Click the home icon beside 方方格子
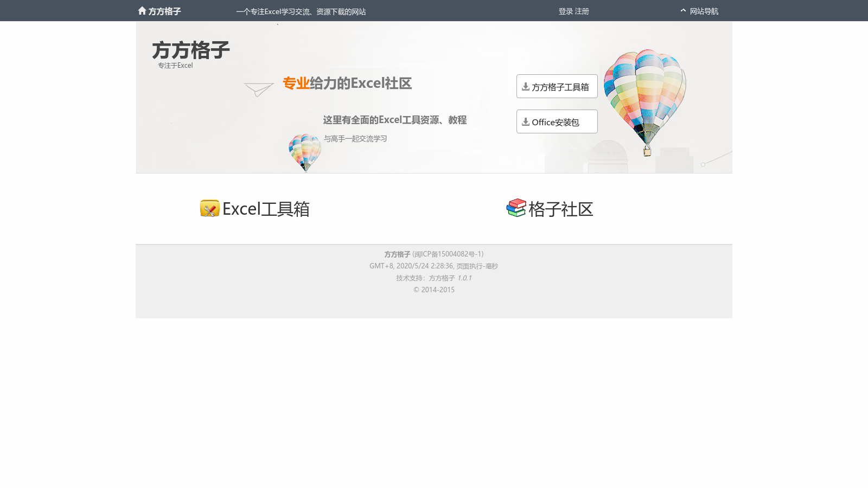The width and height of the screenshot is (868, 488). [142, 11]
